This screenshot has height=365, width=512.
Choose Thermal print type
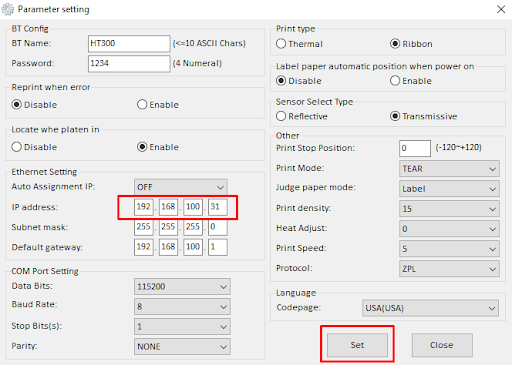pos(299,44)
